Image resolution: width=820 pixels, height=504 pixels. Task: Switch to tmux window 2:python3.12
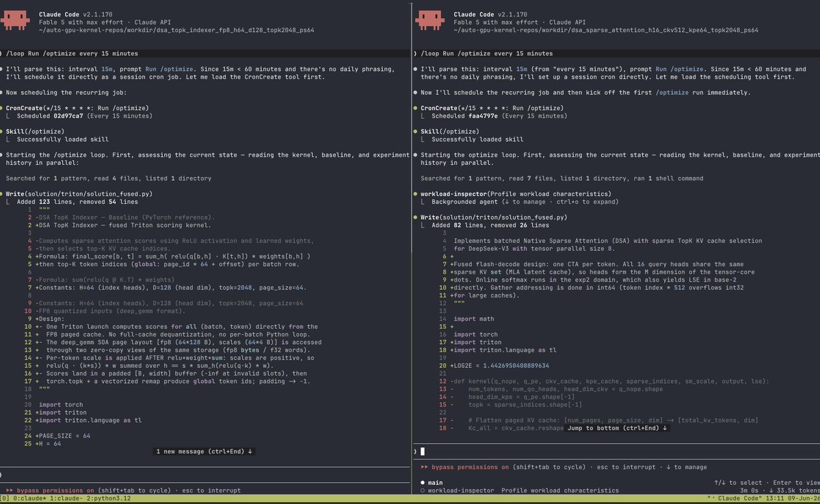109,499
